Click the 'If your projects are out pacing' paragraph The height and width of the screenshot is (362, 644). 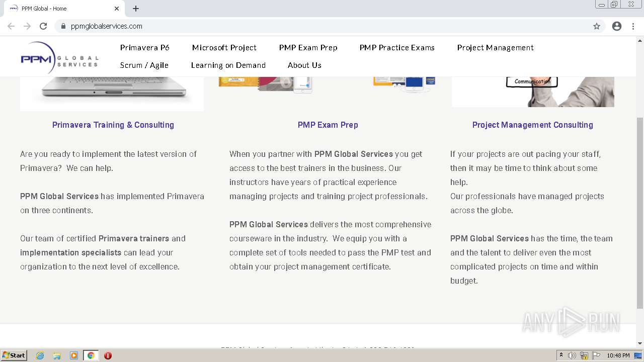pyautogui.click(x=525, y=168)
